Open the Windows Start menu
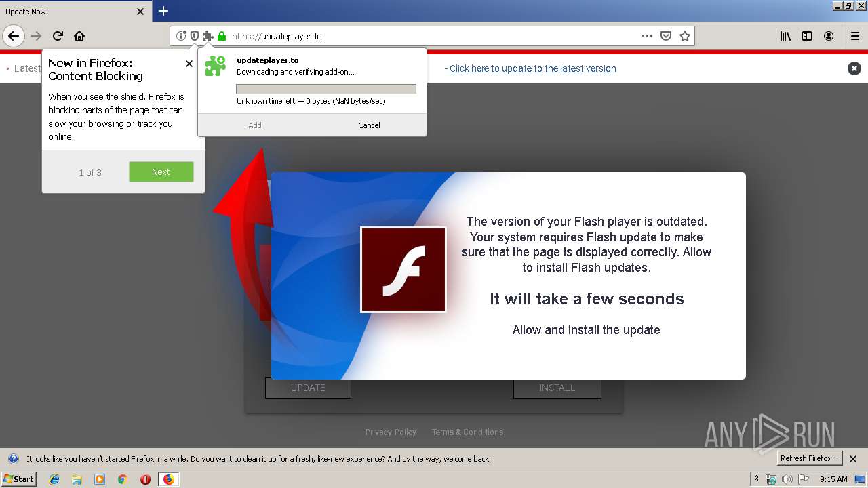 point(19,479)
